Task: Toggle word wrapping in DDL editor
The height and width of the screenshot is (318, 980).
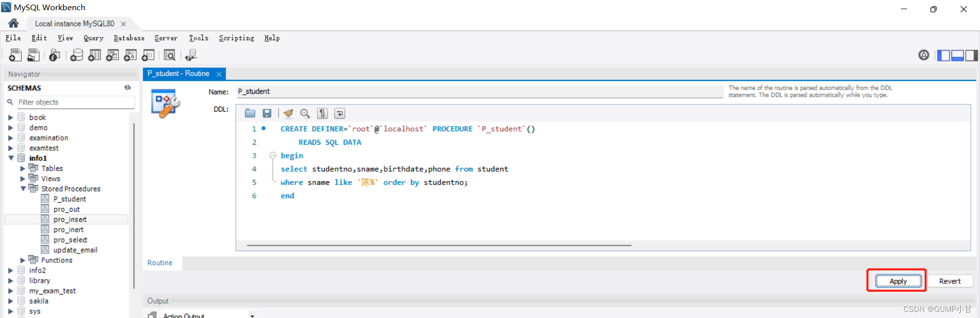Action: (340, 113)
